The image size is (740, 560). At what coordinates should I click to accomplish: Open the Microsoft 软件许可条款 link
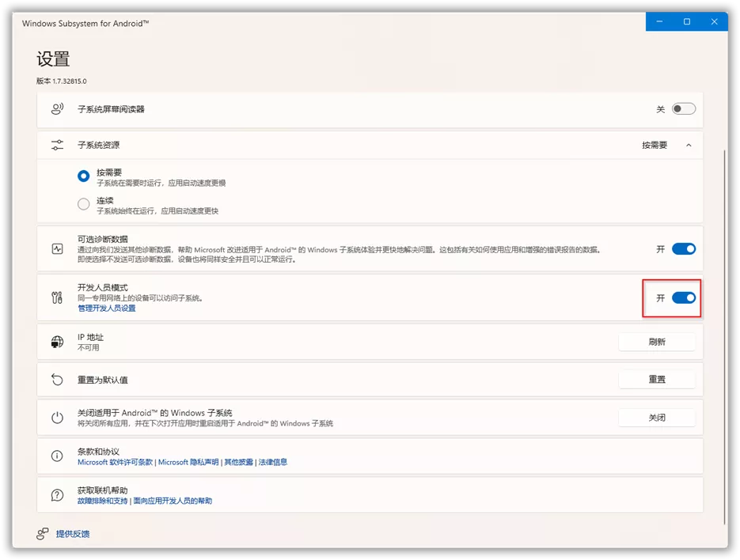115,462
